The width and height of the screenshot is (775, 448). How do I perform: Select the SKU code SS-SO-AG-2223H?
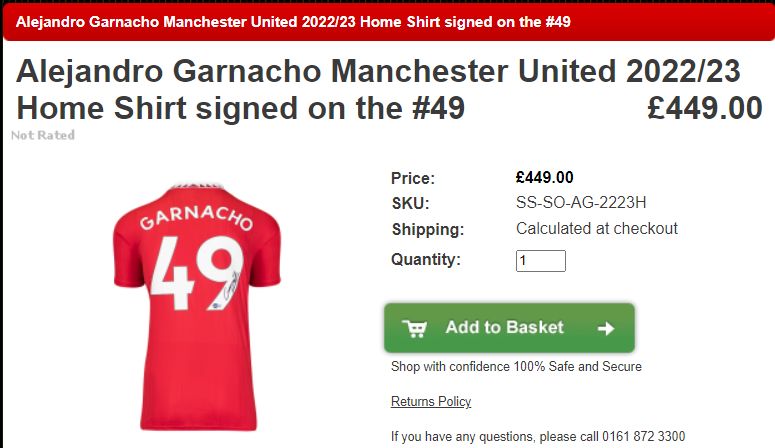pyautogui.click(x=581, y=202)
